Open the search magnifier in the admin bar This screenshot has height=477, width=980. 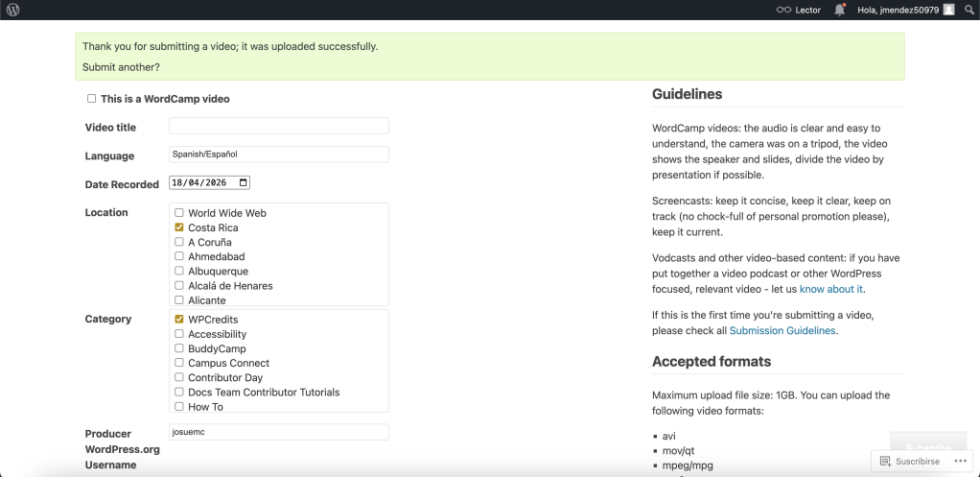968,10
